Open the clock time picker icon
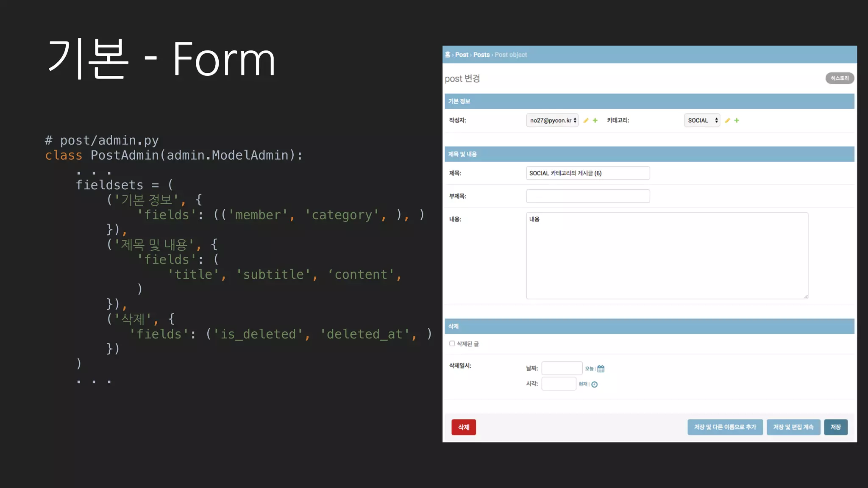This screenshot has height=488, width=868. pos(594,385)
